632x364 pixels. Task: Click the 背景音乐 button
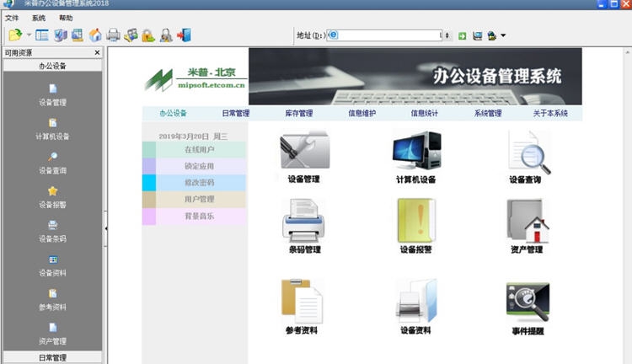point(195,216)
